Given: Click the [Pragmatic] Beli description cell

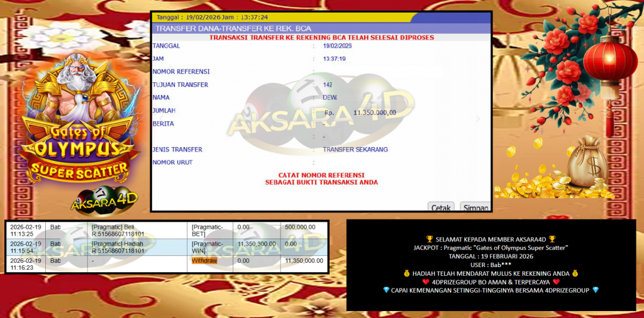Looking at the screenshot, I should (x=138, y=230).
